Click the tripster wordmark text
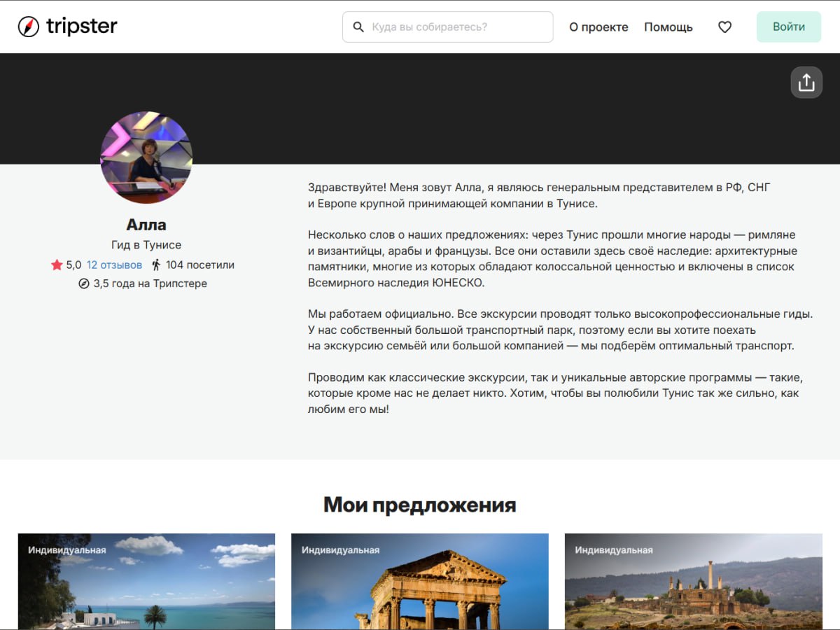 [82, 27]
